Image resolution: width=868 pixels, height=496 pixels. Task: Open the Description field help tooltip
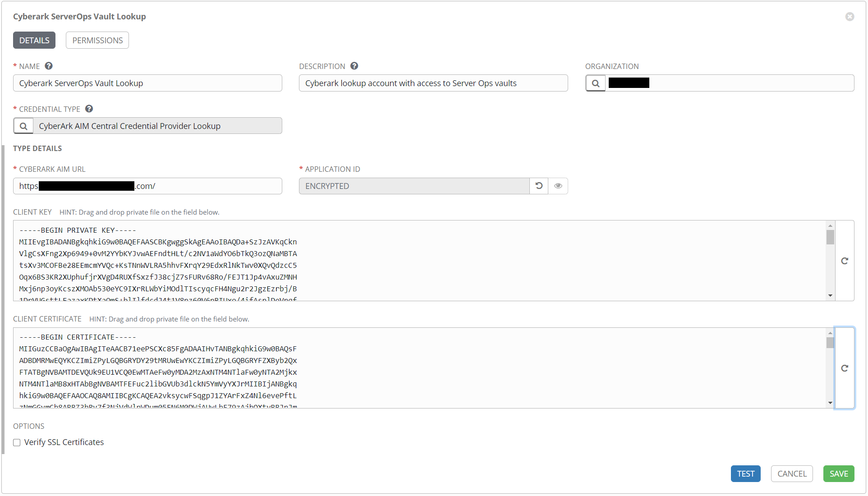354,66
